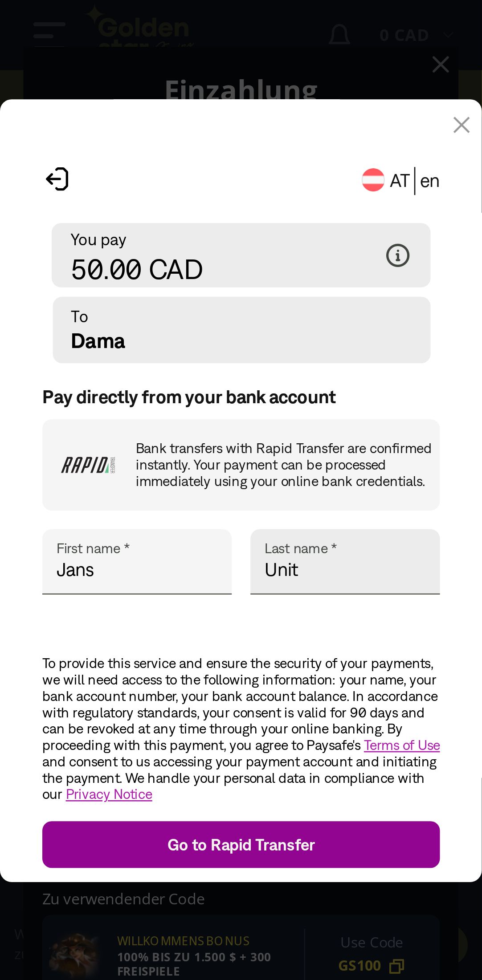
Task: Copy the GS100 bonus code
Action: pos(396,966)
